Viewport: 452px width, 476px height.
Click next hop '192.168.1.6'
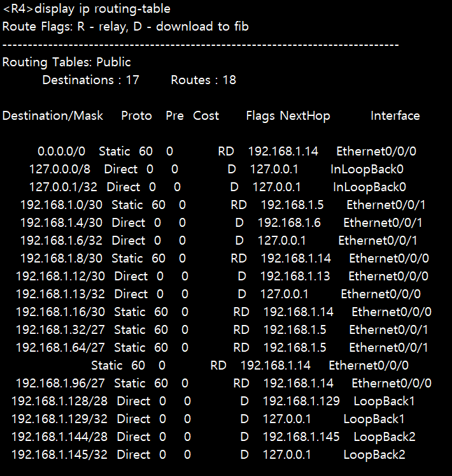(x=290, y=223)
